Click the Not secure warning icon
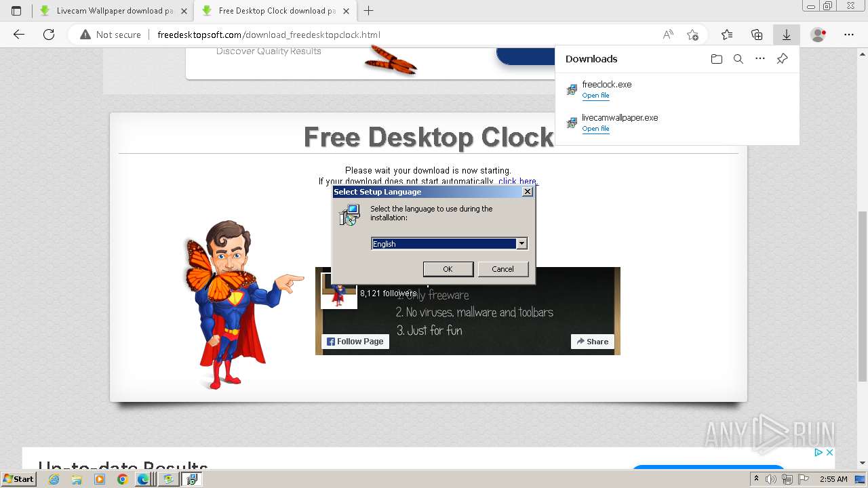 tap(85, 35)
